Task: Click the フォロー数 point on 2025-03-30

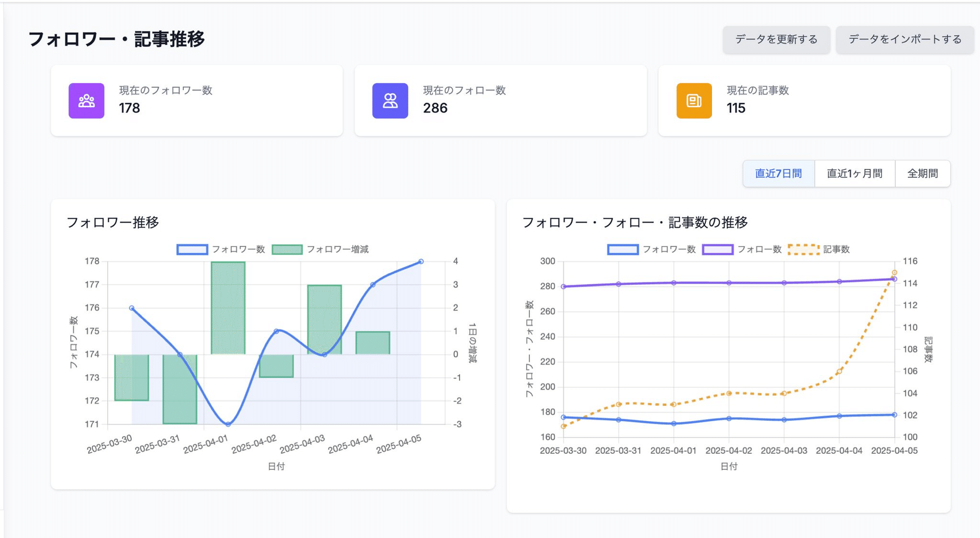Action: 563,286
